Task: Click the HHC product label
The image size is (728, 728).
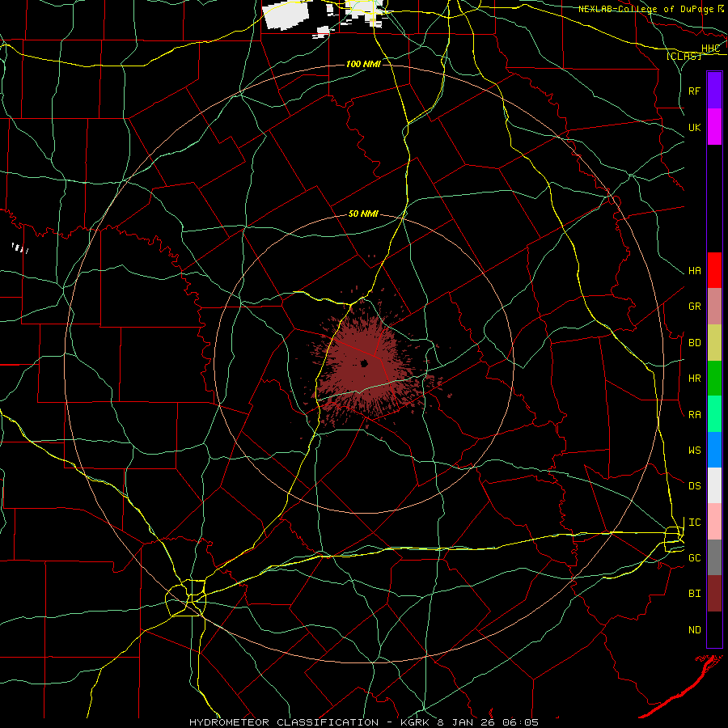Action: tap(710, 49)
